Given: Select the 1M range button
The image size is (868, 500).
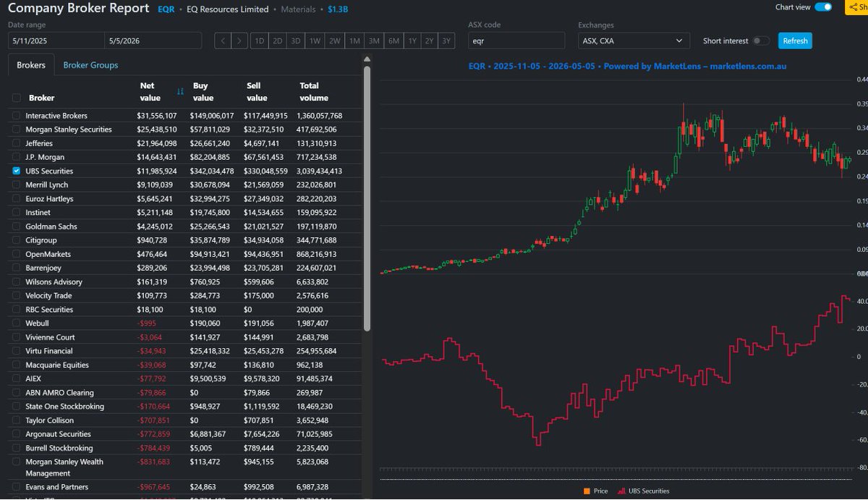Looking at the screenshot, I should tap(354, 41).
